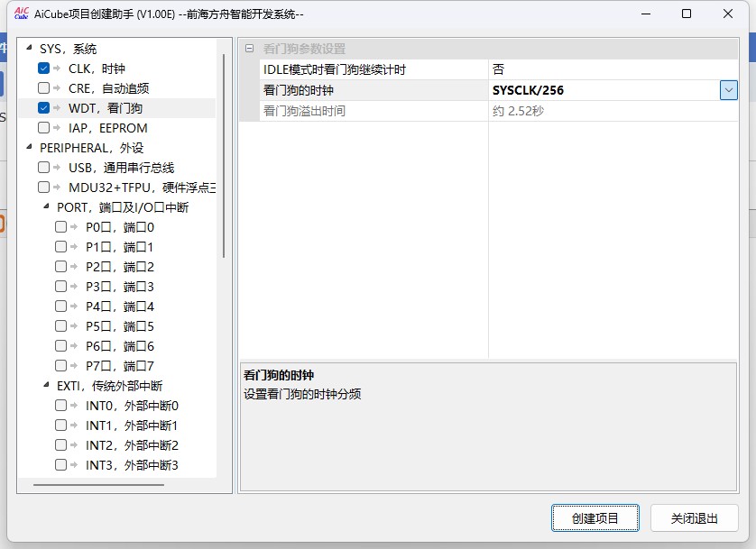Collapse the EXTI 传统外部中断 node
The image size is (756, 549).
[x=46, y=385]
